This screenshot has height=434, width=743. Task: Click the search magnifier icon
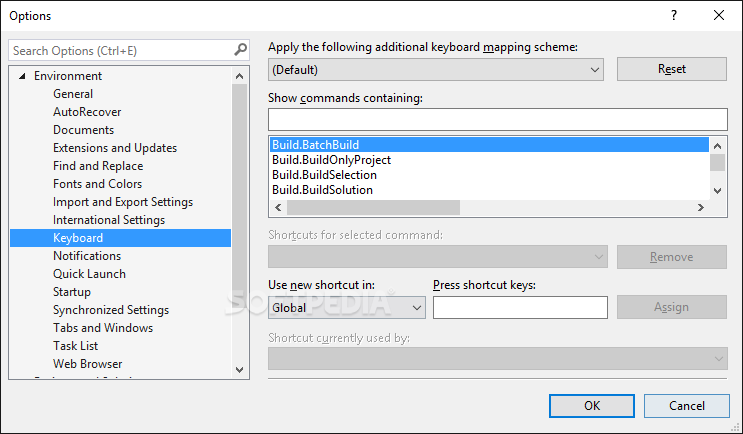click(x=240, y=50)
